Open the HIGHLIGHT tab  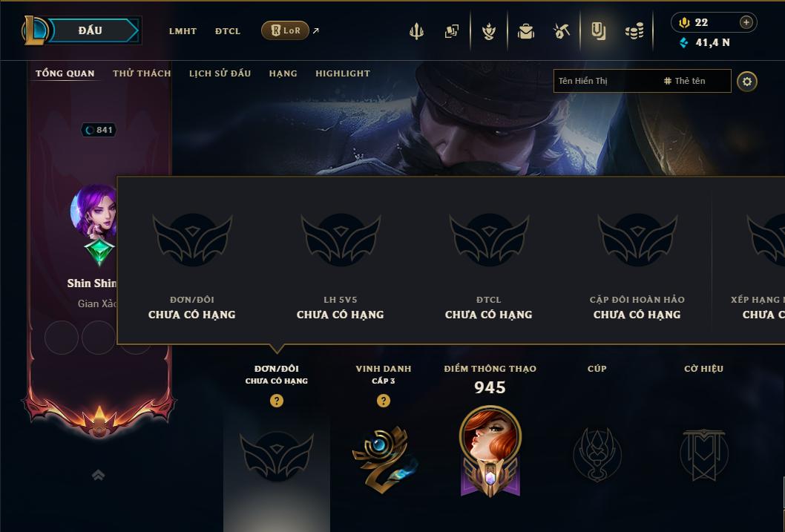[x=343, y=73]
